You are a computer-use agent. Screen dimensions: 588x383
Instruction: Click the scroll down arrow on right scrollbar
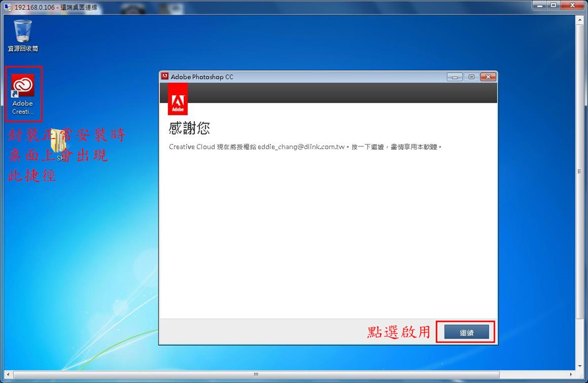pyautogui.click(x=580, y=366)
